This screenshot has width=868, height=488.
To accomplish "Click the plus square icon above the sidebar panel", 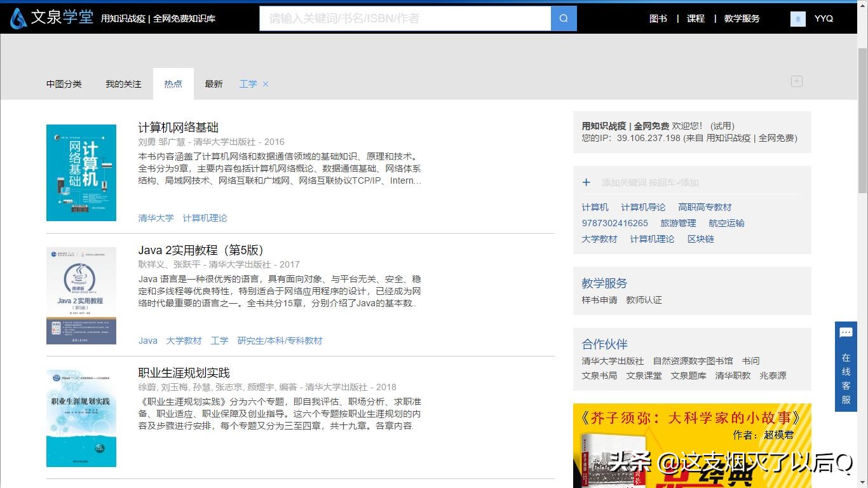I will [x=796, y=81].
